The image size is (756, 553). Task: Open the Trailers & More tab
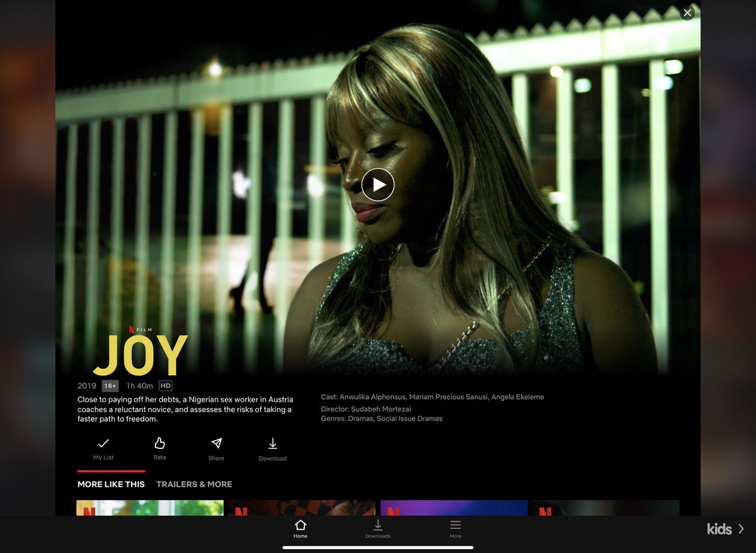tap(194, 484)
